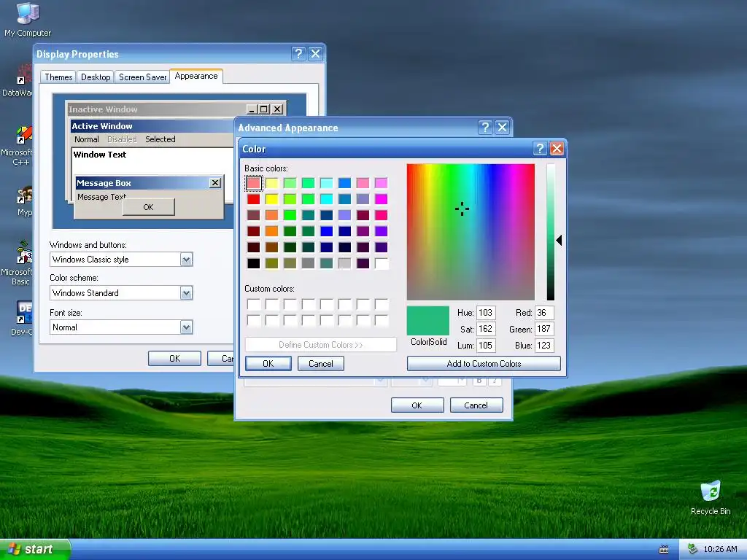Click OK in the Color dialog
Screen dimensions: 747x560
point(268,364)
